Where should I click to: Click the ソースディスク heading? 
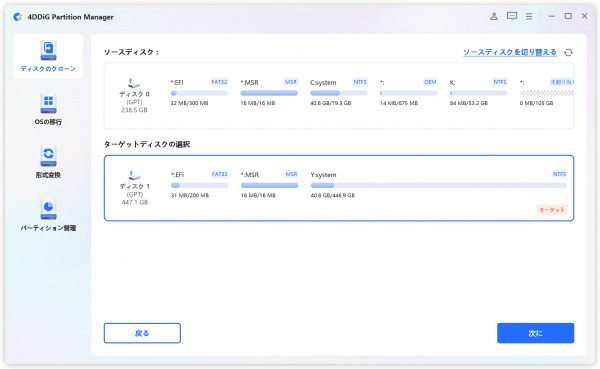[x=131, y=52]
